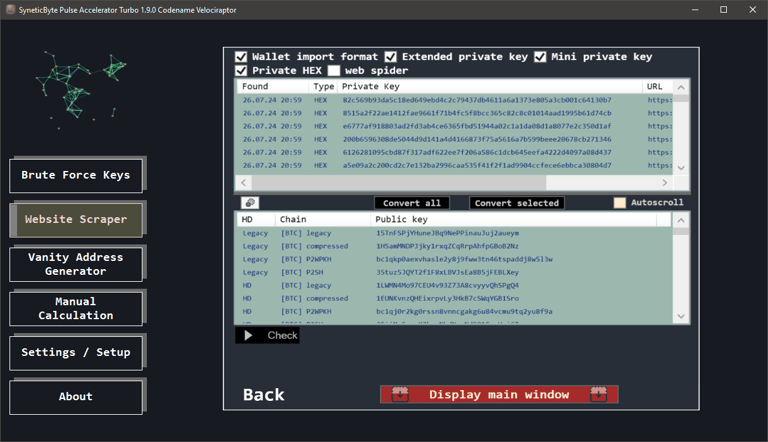Screen dimensions: 768x442
Task: Open Settings / Setup
Action: coord(76,352)
